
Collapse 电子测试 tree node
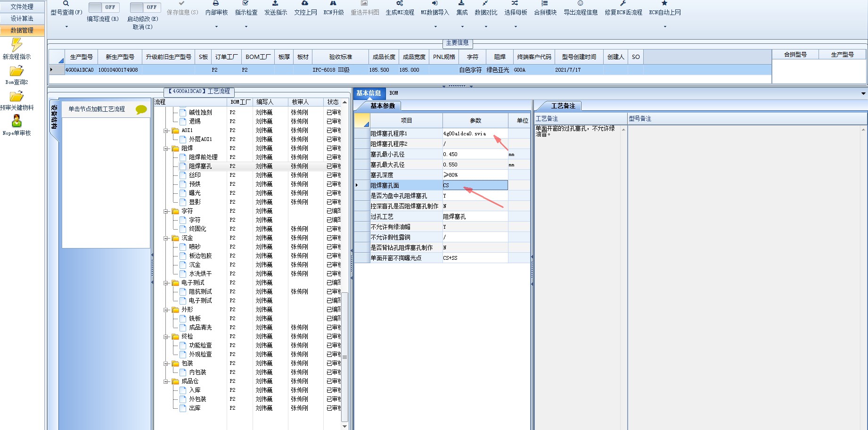click(166, 283)
